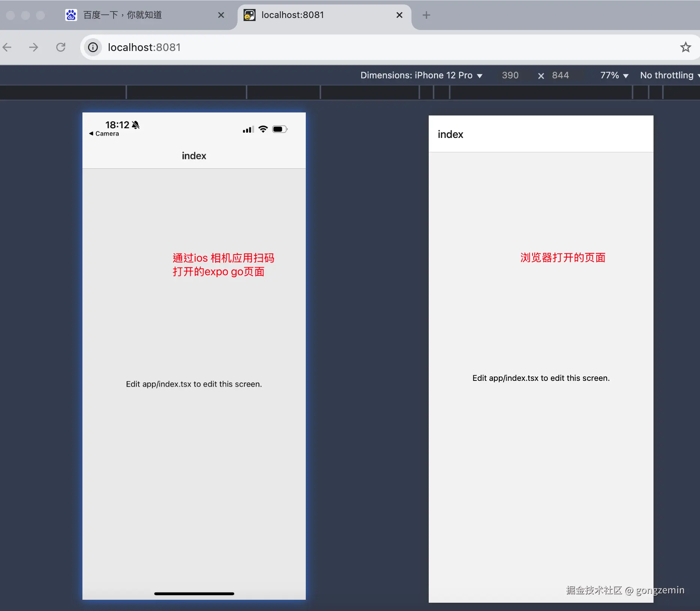Image resolution: width=700 pixels, height=611 pixels.
Task: Go back with the browser back arrow
Action: (x=7, y=47)
